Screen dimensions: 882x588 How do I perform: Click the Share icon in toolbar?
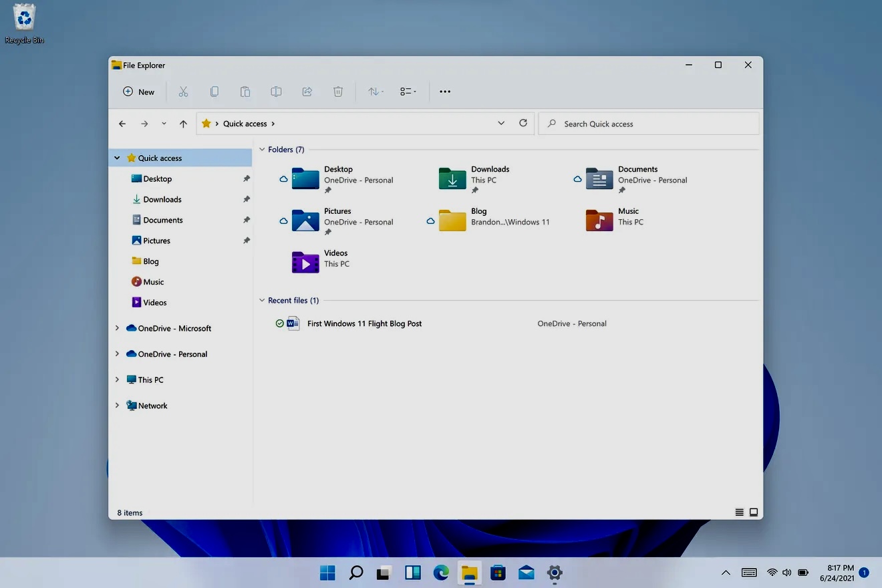click(x=307, y=92)
